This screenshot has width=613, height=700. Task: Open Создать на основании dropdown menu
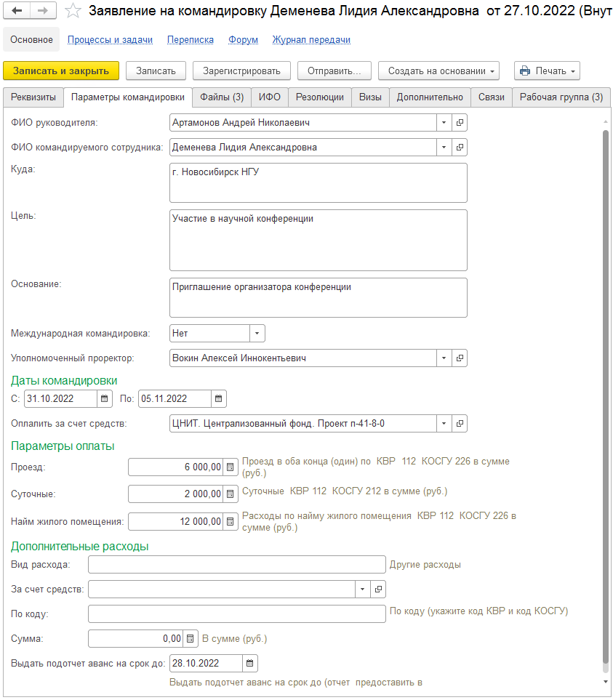[x=439, y=71]
